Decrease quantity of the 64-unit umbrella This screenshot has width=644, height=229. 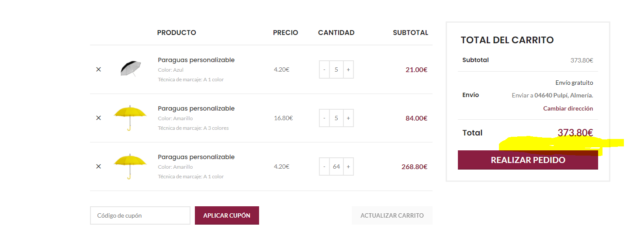click(324, 167)
